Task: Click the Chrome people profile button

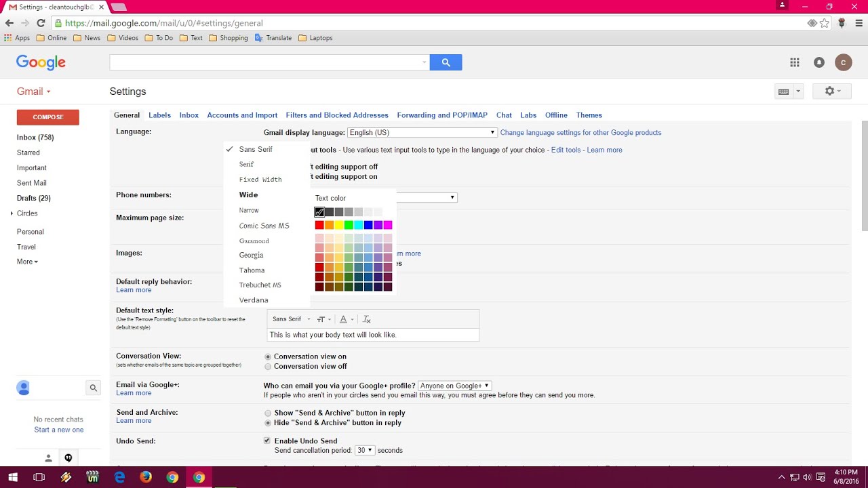Action: [x=782, y=5]
